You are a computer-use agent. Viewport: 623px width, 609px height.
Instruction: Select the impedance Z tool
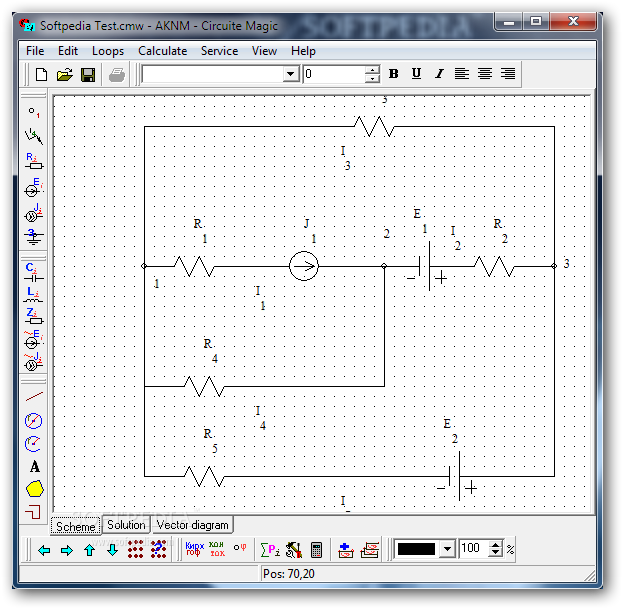click(x=34, y=316)
